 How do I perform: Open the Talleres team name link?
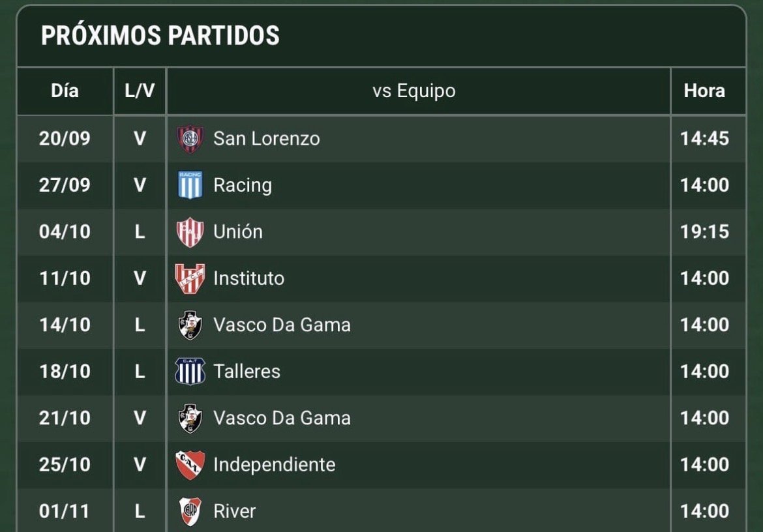coord(247,372)
